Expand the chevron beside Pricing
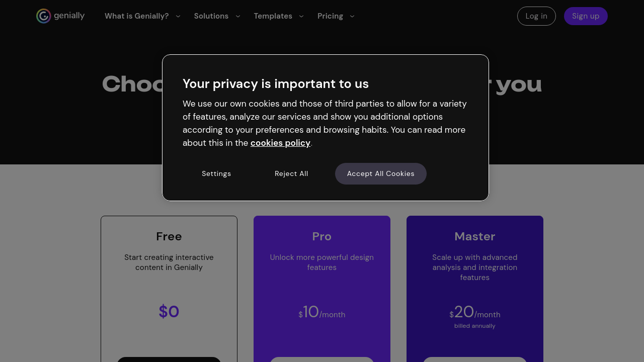The height and width of the screenshot is (362, 644). click(352, 16)
